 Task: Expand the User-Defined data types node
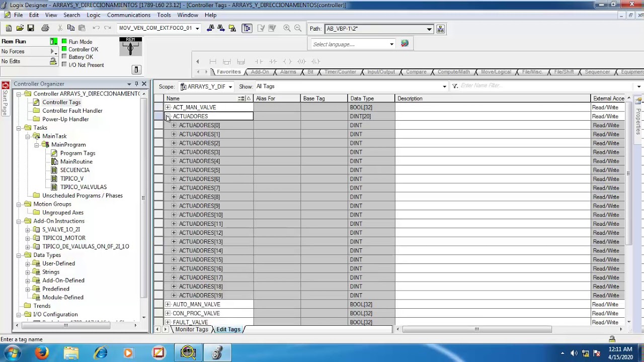point(28,263)
